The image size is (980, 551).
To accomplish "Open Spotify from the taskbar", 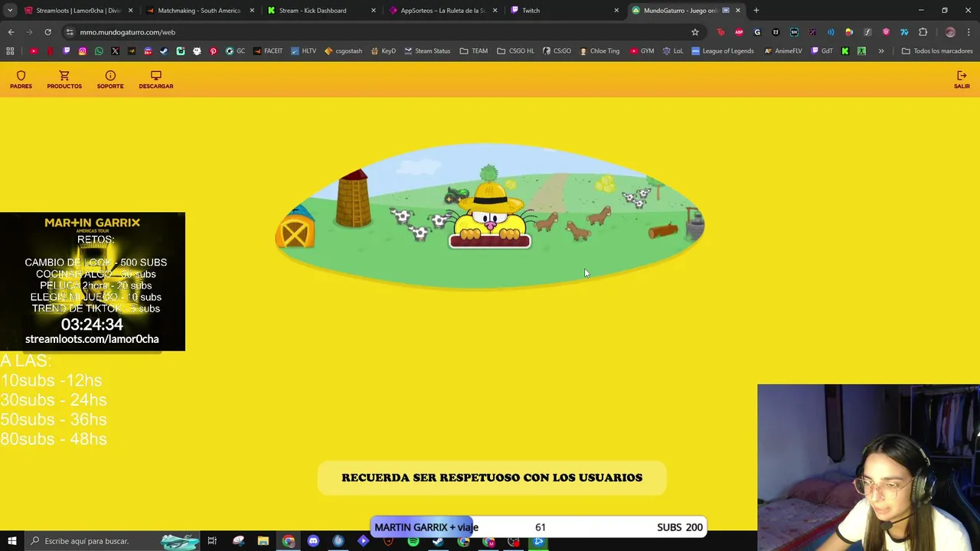I will coord(413,541).
